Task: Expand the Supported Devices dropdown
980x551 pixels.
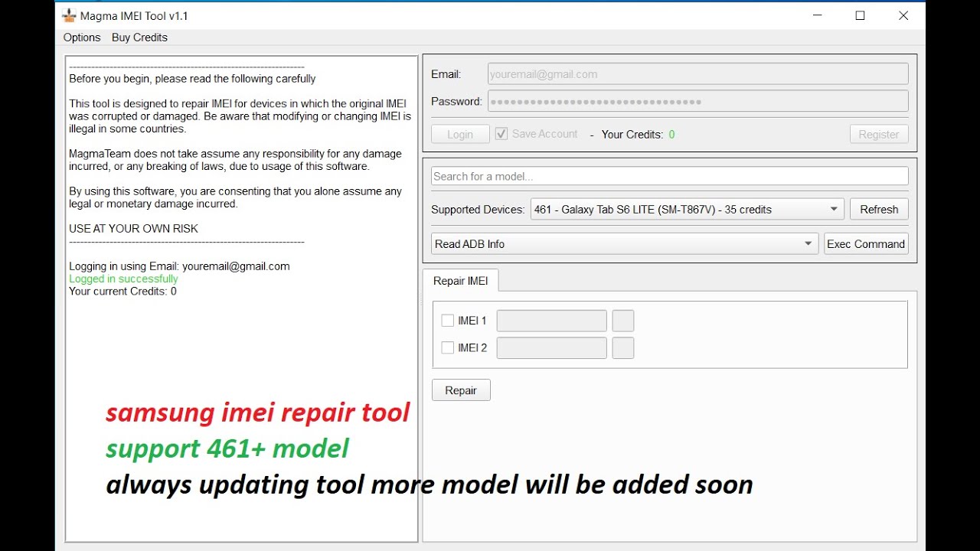Action: coord(687,209)
